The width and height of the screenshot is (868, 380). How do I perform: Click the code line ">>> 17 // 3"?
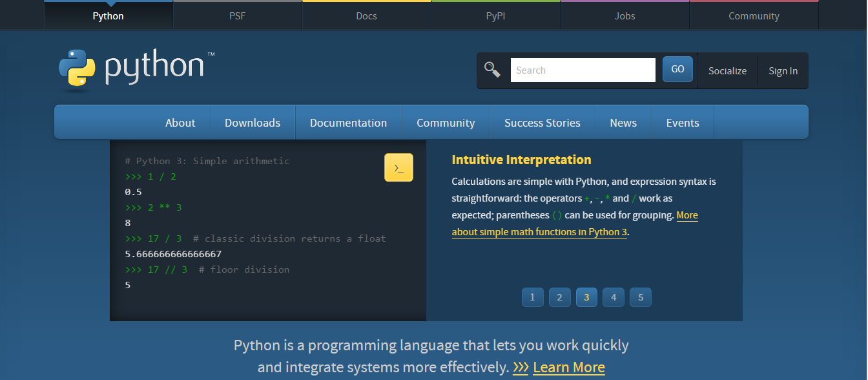156,269
